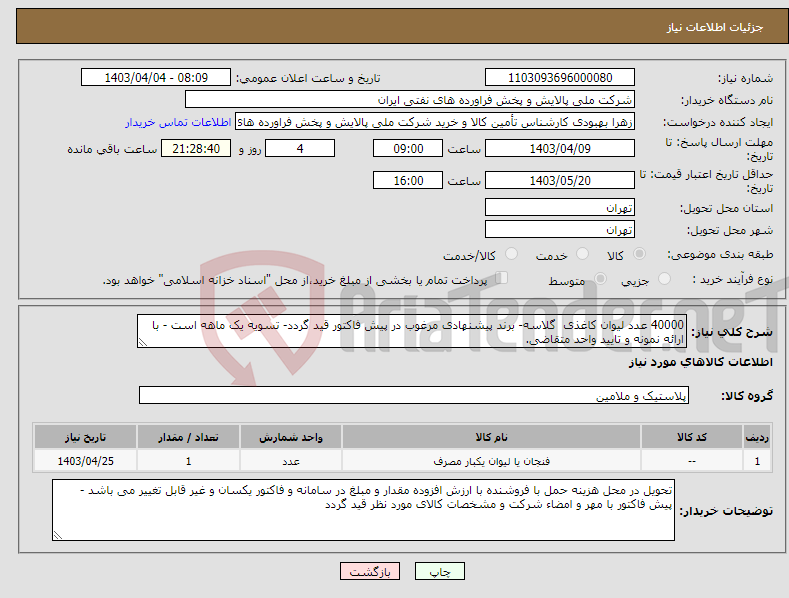Screen dimensions: 789x598
Task: Click the buyer organization name field
Action: 410,100
